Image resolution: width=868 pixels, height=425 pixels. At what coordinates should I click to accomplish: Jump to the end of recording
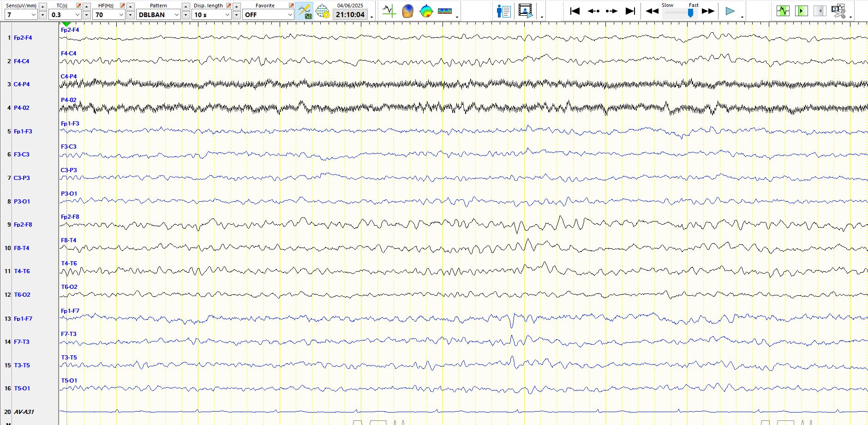click(x=630, y=11)
